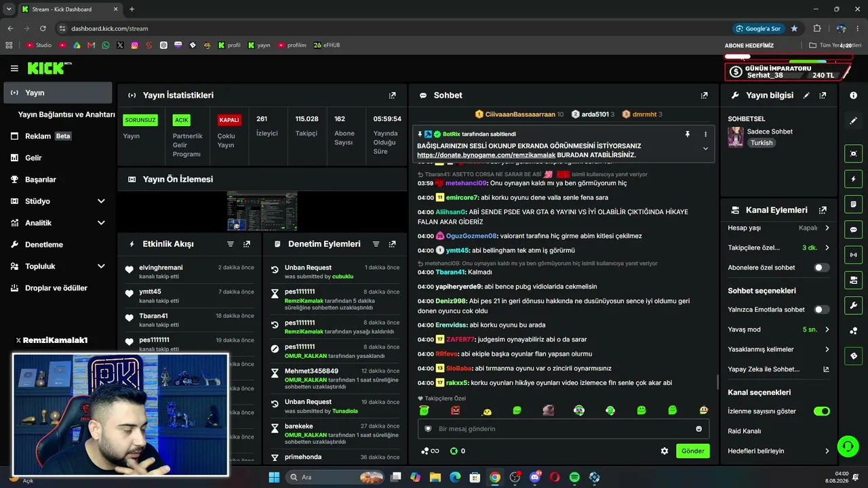The width and height of the screenshot is (868, 488).
Task: Open the Yavaş mod setting chevron
Action: tap(827, 329)
